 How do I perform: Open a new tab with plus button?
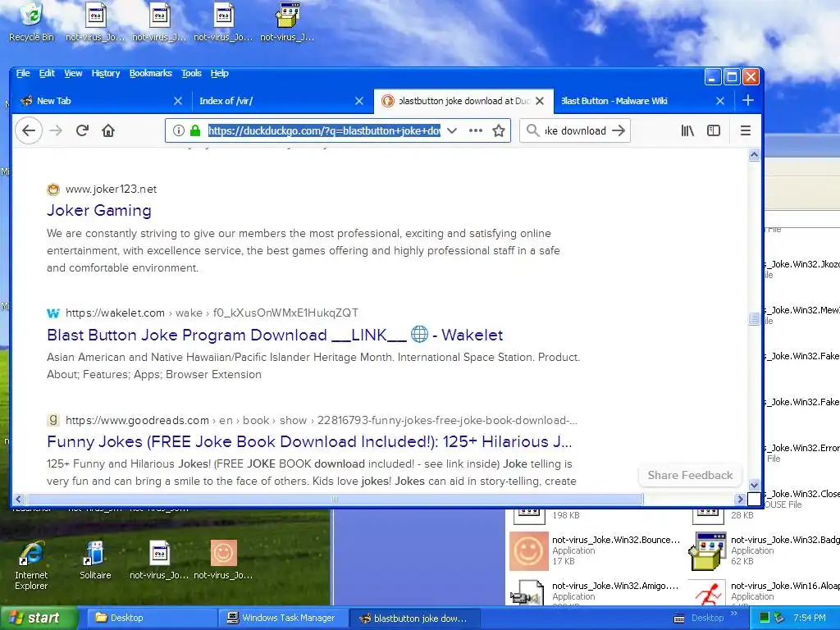pos(748,100)
